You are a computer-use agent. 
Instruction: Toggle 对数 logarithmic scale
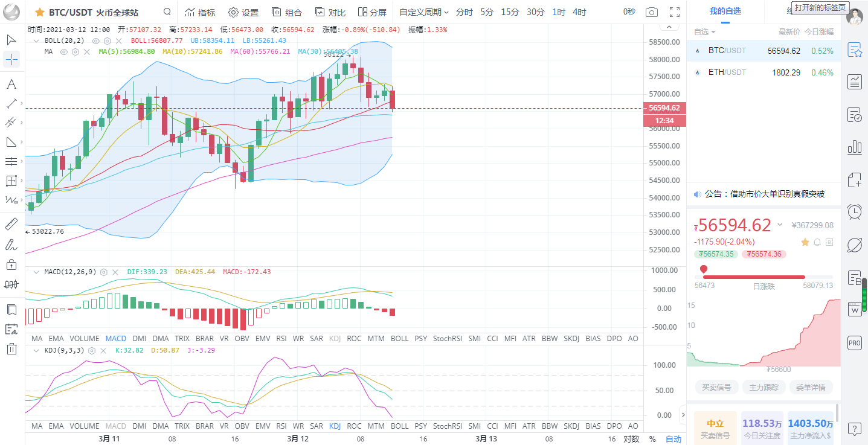631,439
